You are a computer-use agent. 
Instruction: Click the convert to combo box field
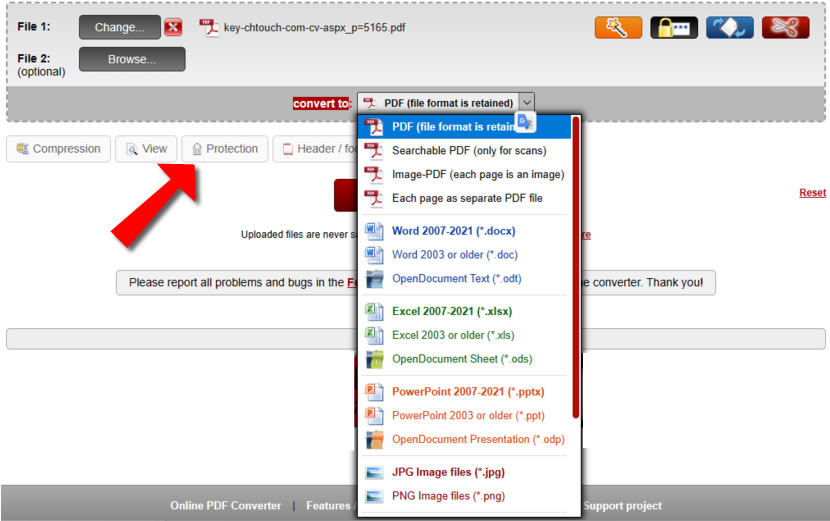click(446, 103)
